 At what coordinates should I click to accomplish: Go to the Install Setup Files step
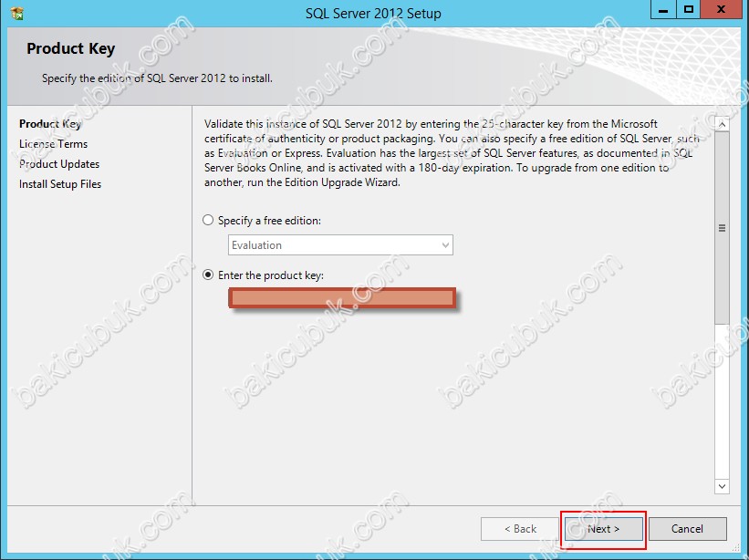[x=60, y=184]
